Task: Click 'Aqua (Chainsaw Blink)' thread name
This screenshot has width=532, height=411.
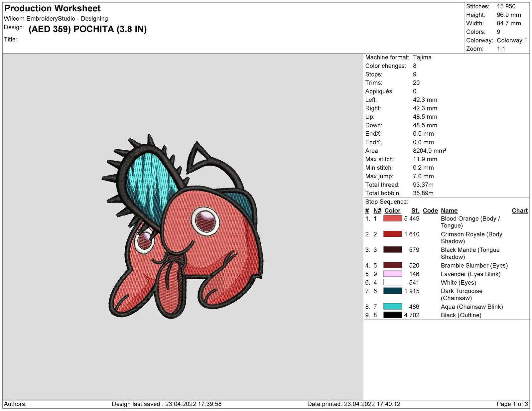Action: point(472,307)
